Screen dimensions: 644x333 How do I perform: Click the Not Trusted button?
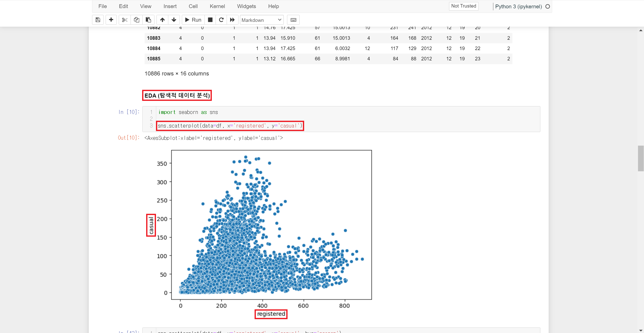pyautogui.click(x=463, y=6)
